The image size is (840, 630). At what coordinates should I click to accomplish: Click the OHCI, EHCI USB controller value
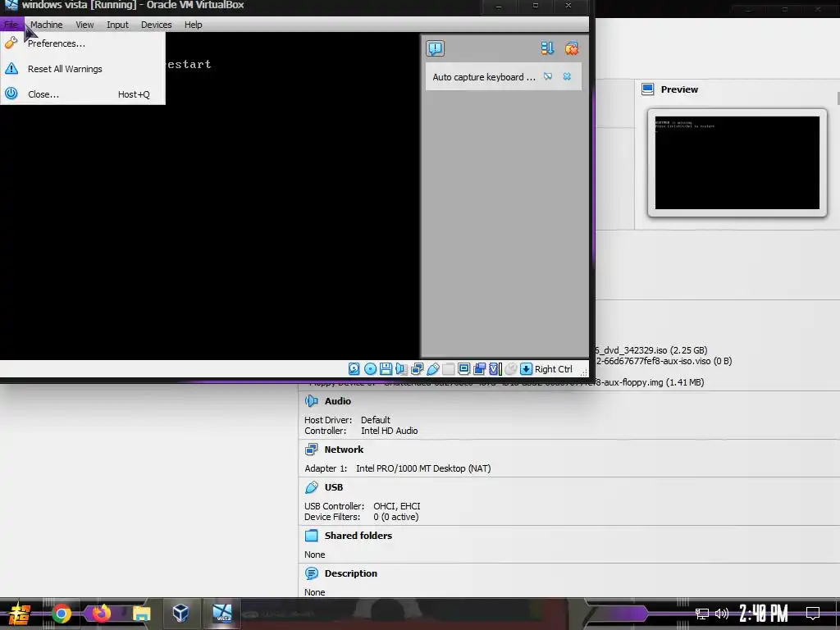point(397,506)
